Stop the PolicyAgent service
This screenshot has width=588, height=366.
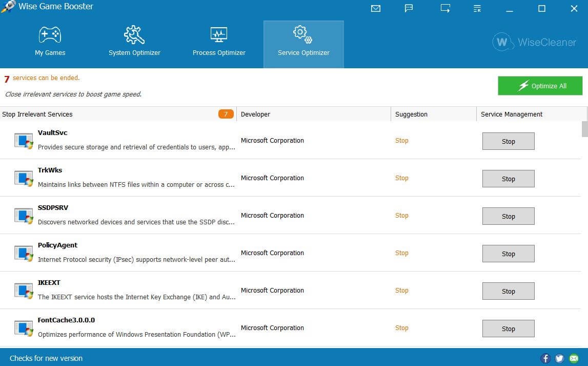click(508, 254)
